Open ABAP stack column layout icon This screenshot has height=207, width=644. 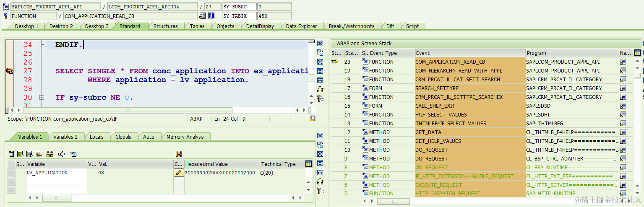tap(638, 53)
